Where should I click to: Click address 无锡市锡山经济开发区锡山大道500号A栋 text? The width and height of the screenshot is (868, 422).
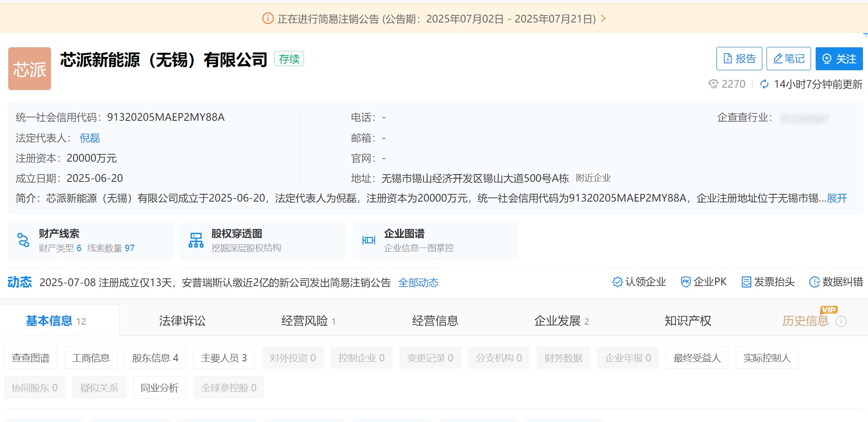[475, 178]
